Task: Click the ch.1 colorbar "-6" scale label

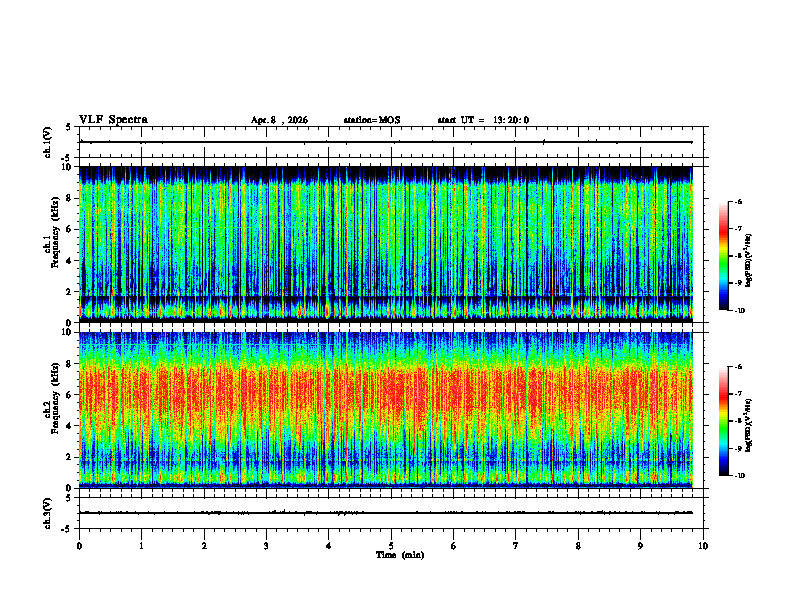Action: point(738,201)
